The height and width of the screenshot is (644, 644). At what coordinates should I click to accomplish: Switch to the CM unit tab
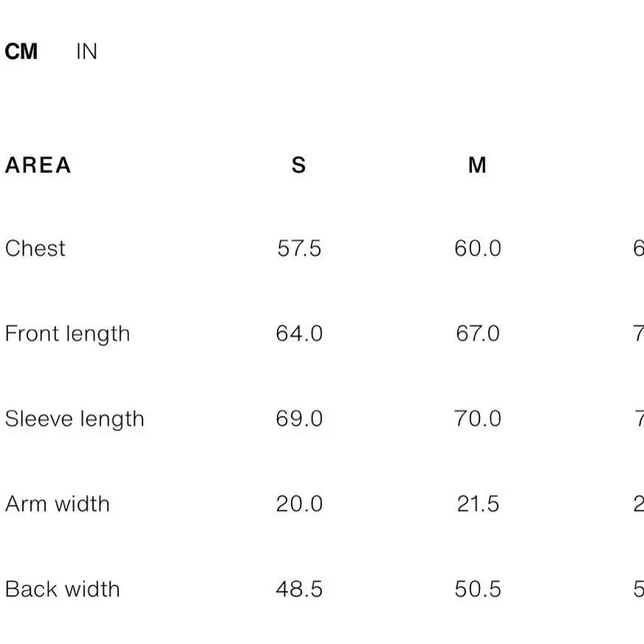(x=21, y=52)
